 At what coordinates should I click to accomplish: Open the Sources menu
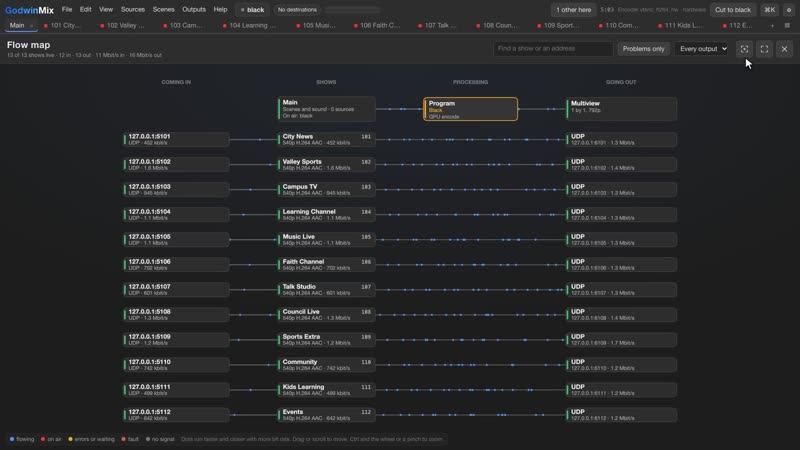pyautogui.click(x=133, y=10)
